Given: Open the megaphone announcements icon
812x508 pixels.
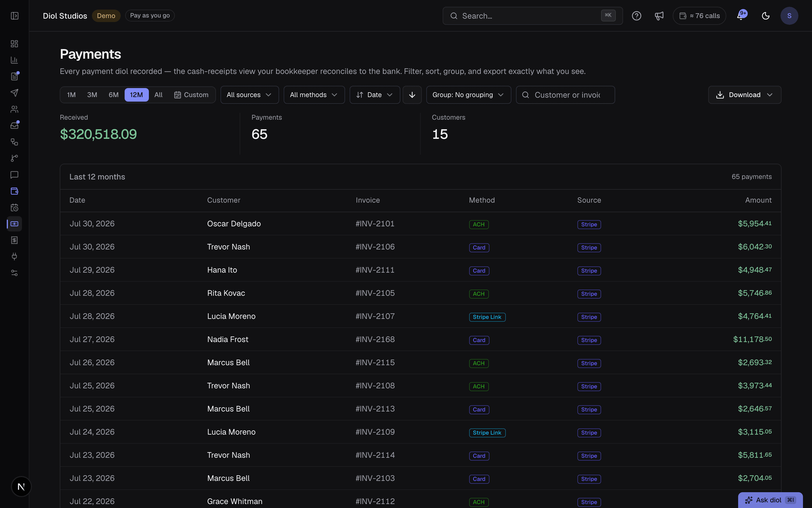Looking at the screenshot, I should click(x=659, y=16).
